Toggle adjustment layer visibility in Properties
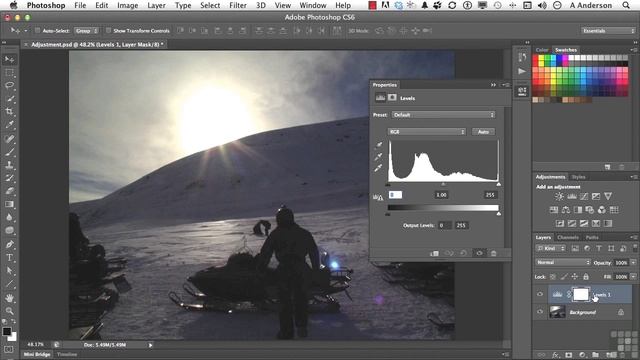Viewport: 640px width, 360px height. [x=479, y=253]
